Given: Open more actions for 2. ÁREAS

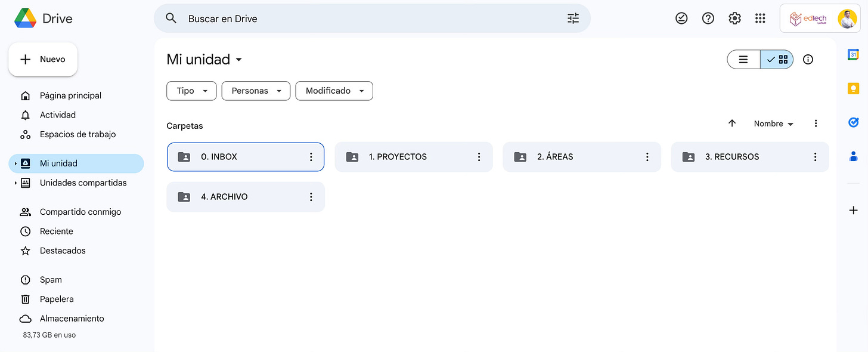Looking at the screenshot, I should coord(647,157).
